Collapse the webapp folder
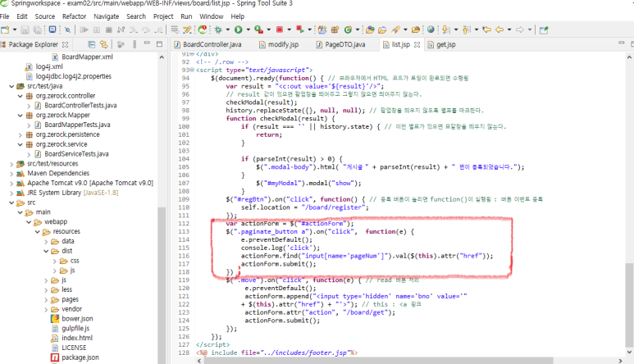This screenshot has height=364, width=634. coord(29,222)
